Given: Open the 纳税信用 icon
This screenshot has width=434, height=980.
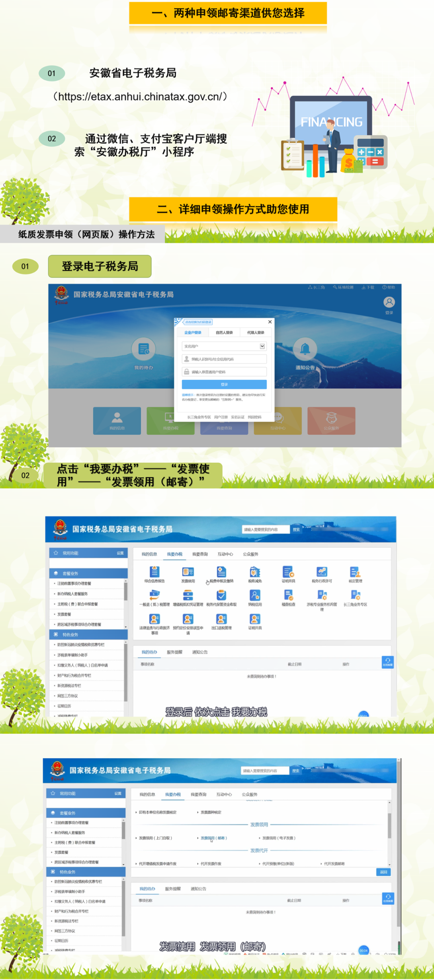Looking at the screenshot, I should [255, 595].
